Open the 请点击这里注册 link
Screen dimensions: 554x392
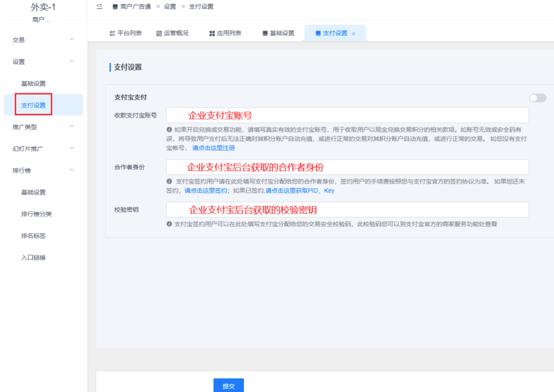pos(213,148)
